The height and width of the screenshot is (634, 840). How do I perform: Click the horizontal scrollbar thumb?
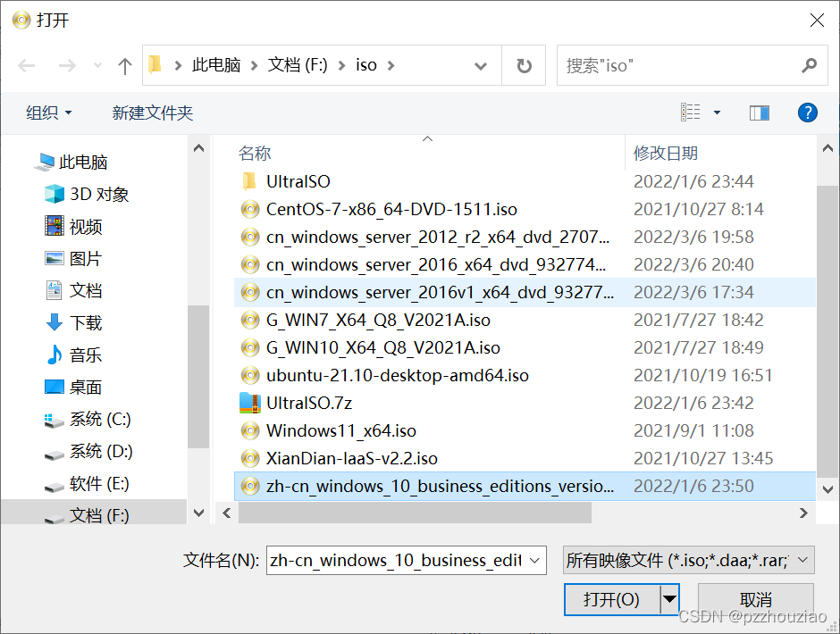415,513
